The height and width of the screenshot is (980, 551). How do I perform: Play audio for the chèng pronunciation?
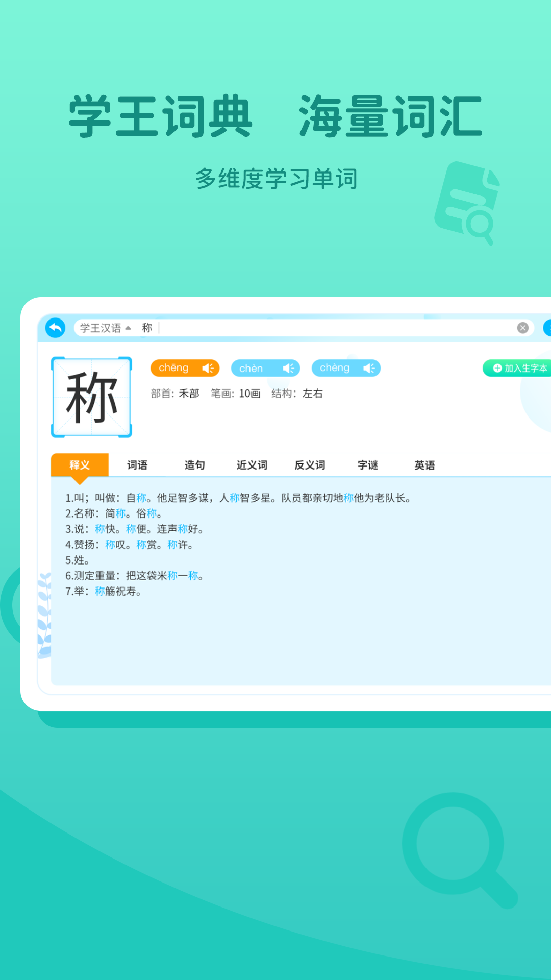pos(369,368)
